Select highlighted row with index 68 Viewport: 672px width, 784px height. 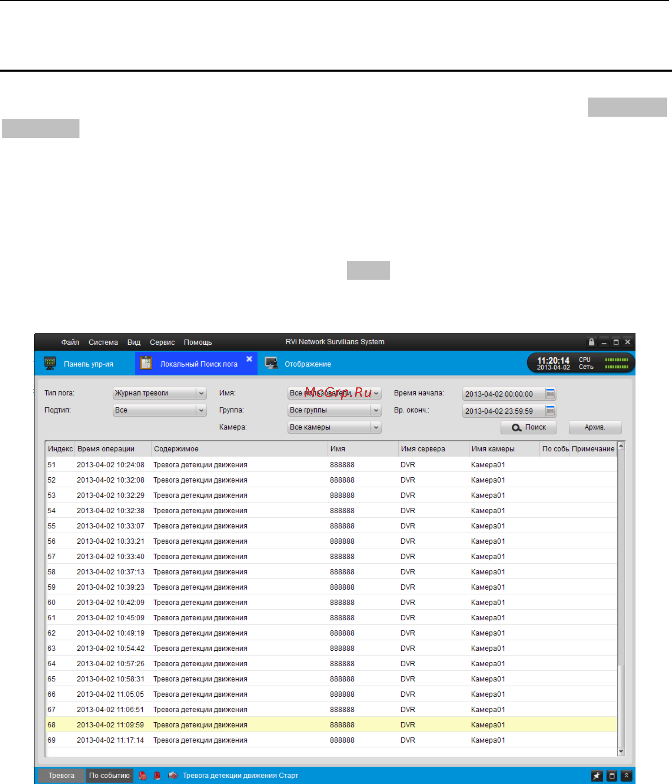coord(331,725)
